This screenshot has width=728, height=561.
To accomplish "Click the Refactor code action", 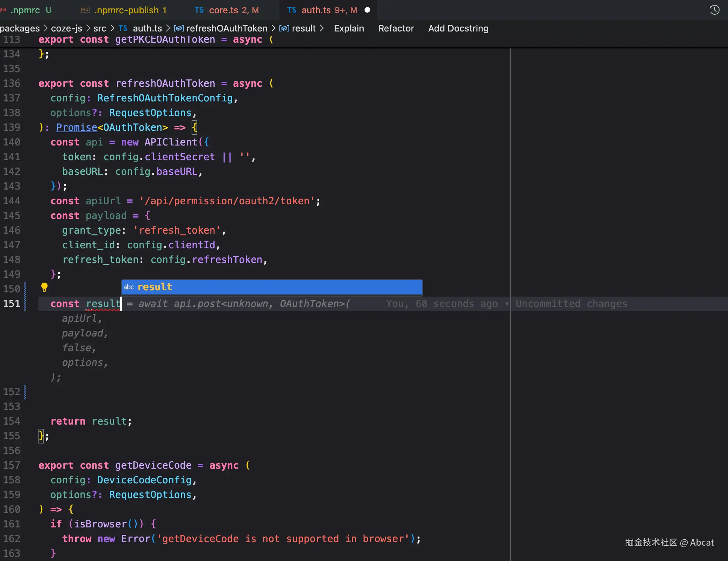I will pos(396,28).
